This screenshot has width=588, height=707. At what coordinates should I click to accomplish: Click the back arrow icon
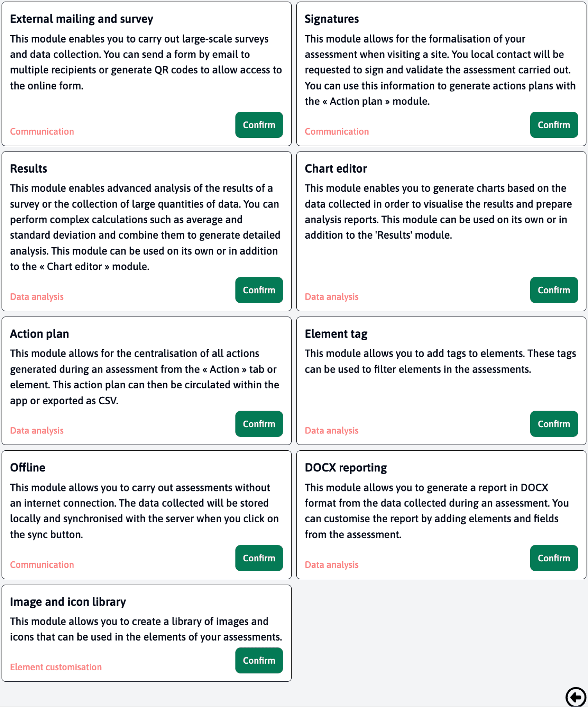[x=576, y=696]
